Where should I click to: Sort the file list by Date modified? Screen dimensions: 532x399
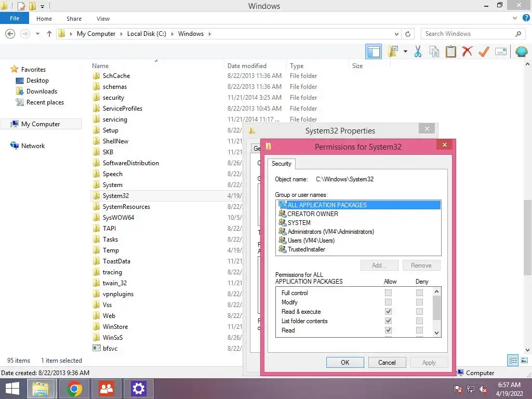[247, 66]
